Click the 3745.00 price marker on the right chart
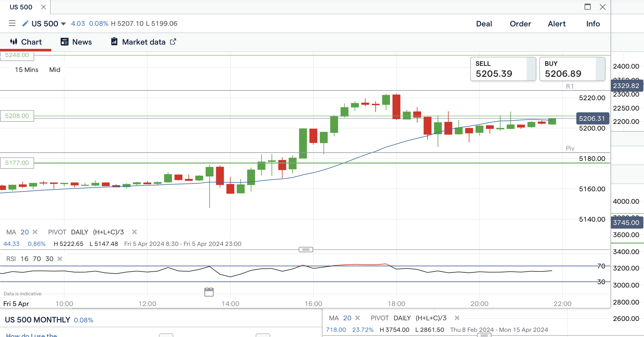The width and height of the screenshot is (644, 337). 626,223
